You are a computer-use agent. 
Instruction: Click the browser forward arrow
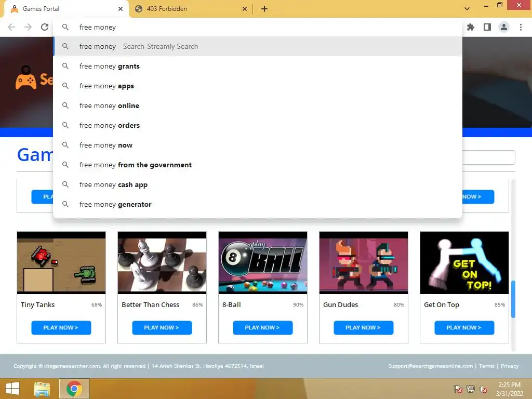pyautogui.click(x=28, y=27)
